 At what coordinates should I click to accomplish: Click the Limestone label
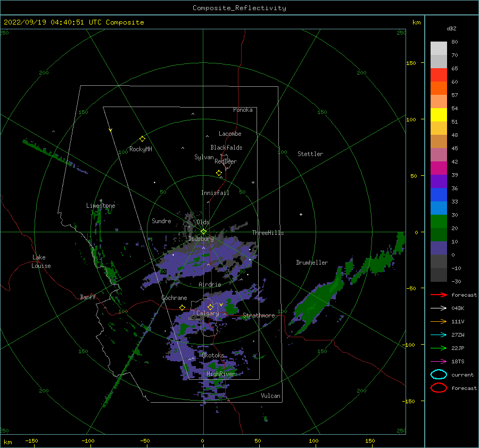pos(101,206)
